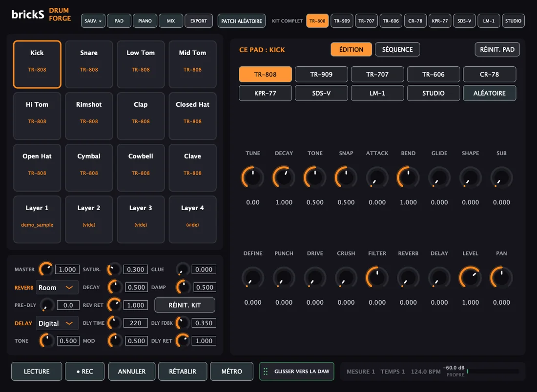Select STUDIO in the kit complet row
The image size is (537, 392).
pyautogui.click(x=514, y=21)
